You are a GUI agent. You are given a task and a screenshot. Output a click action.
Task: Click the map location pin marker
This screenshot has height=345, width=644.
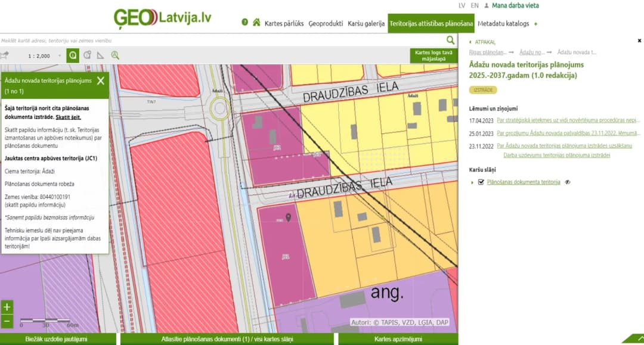click(x=289, y=217)
